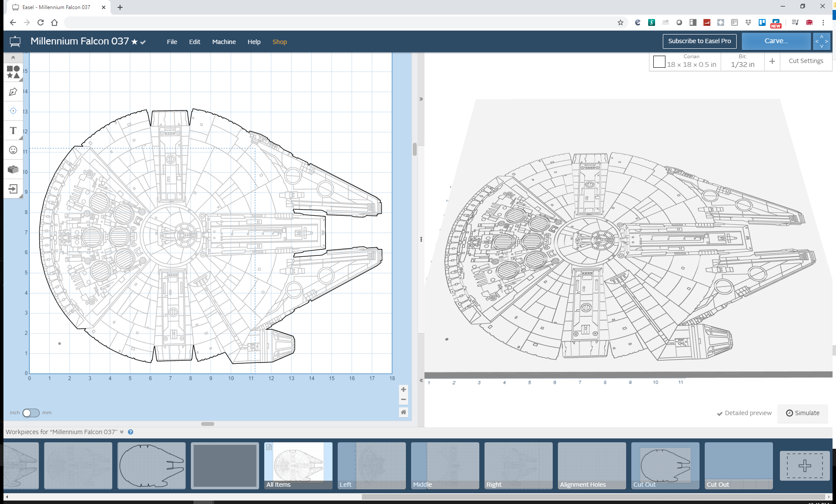The height and width of the screenshot is (504, 836).
Task: Open the workpieces help question icon
Action: click(x=130, y=432)
